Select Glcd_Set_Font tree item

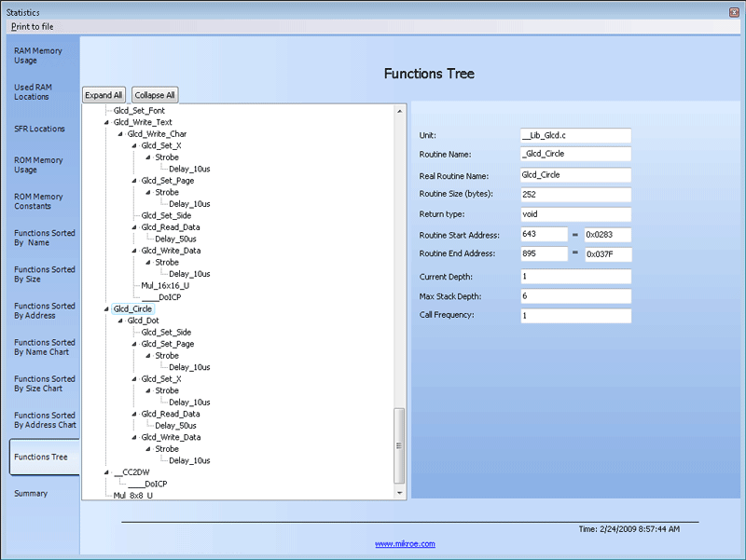139,111
